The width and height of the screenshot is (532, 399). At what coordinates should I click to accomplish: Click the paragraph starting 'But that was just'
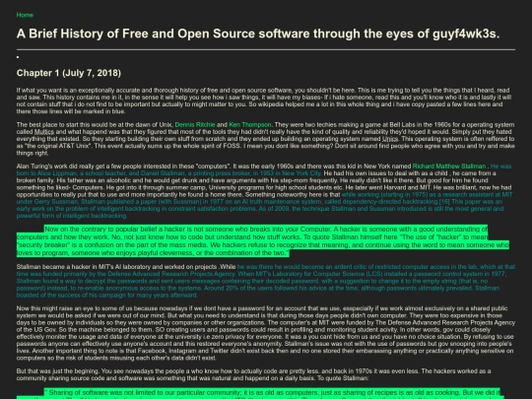point(254,374)
